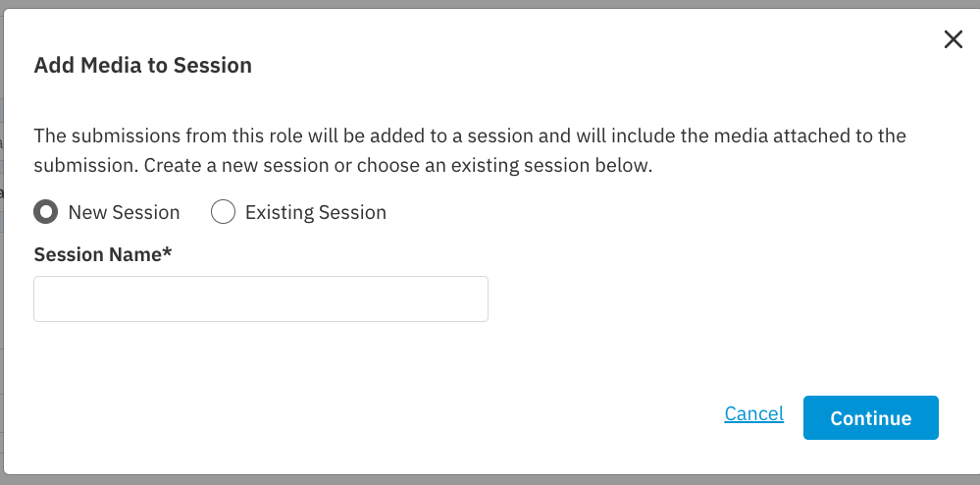Click the dimmed backdrop above the dialog

pos(490,3)
